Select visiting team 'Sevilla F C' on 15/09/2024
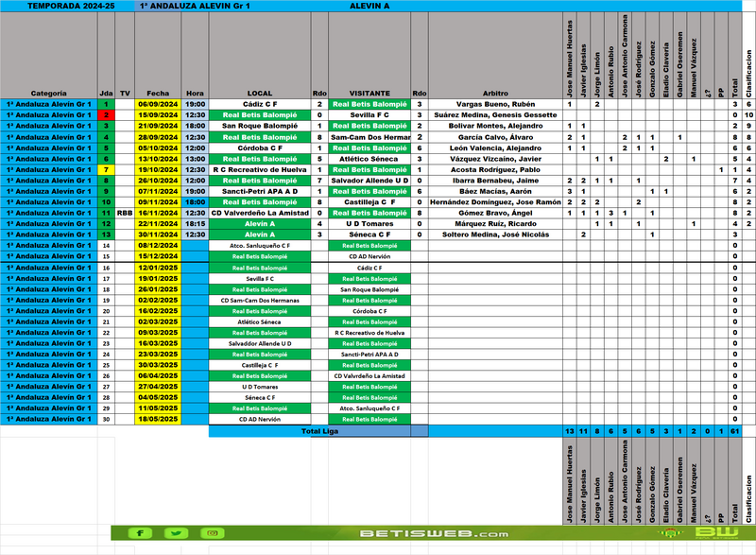756x555 pixels. tap(369, 115)
